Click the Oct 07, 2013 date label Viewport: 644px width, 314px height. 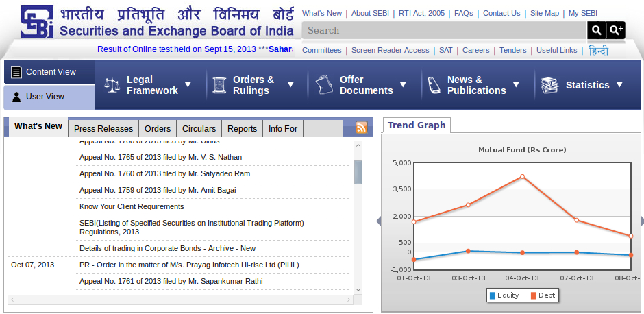[32, 265]
